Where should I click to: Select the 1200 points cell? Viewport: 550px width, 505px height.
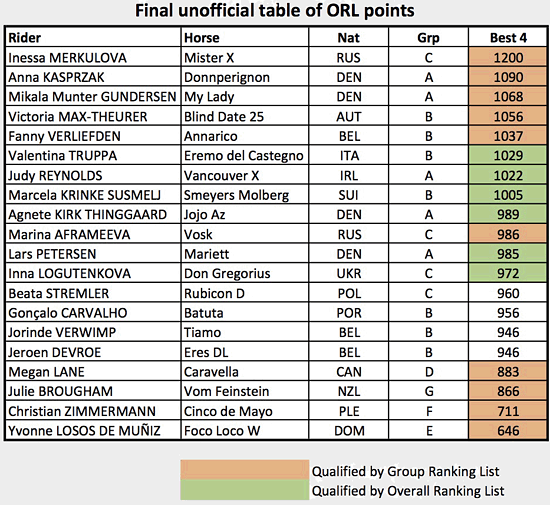coord(508,57)
